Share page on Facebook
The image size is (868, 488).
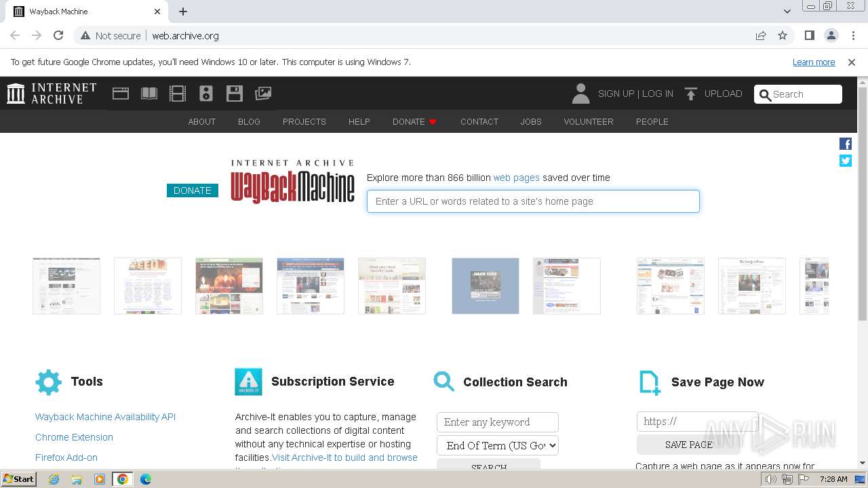point(846,144)
